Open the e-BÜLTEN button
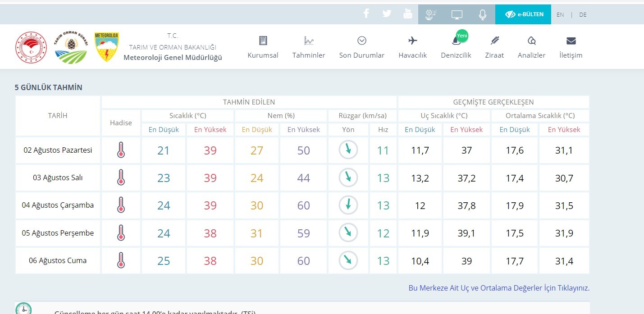644x314 pixels. [x=523, y=14]
